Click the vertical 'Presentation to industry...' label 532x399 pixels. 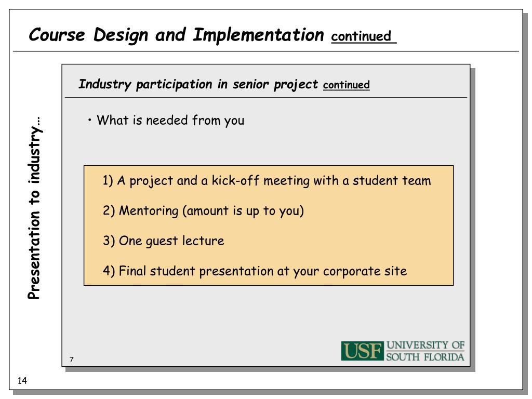click(34, 208)
